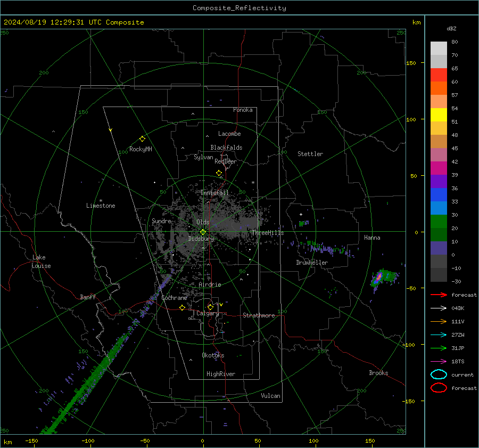Click the Innisfail label

[x=214, y=193]
